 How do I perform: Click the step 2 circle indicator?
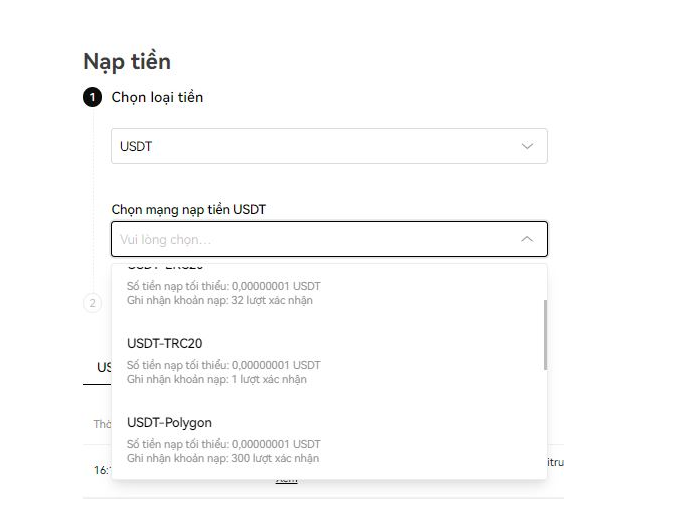pyautogui.click(x=93, y=303)
